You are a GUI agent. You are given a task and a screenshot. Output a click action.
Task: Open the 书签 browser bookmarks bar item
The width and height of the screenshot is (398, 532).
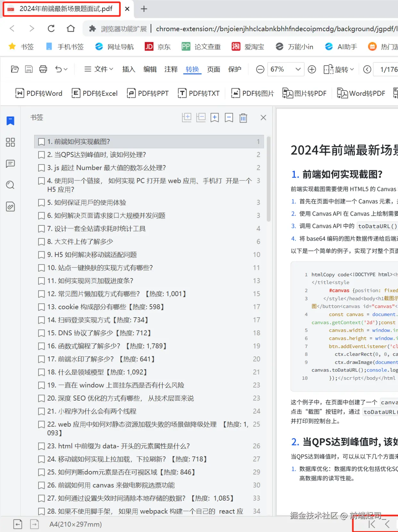pyautogui.click(x=21, y=47)
